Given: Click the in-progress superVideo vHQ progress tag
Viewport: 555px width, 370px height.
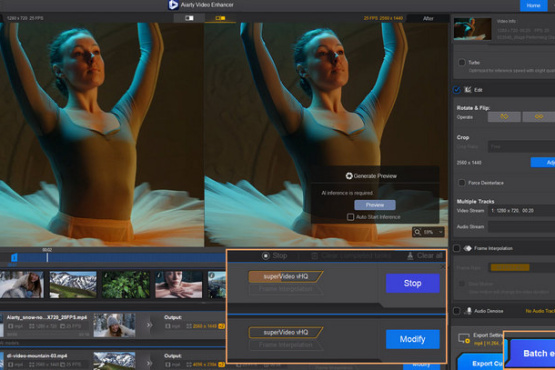Looking at the screenshot, I should point(286,277).
